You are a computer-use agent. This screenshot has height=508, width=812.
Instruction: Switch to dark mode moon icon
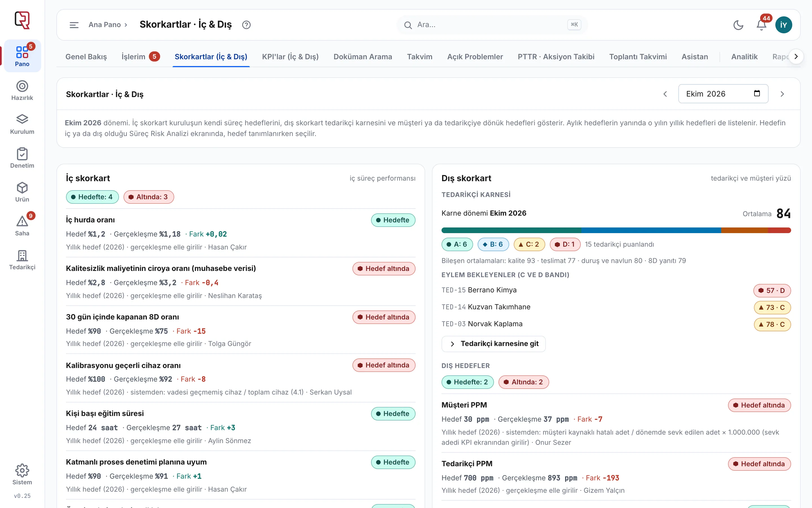[738, 25]
